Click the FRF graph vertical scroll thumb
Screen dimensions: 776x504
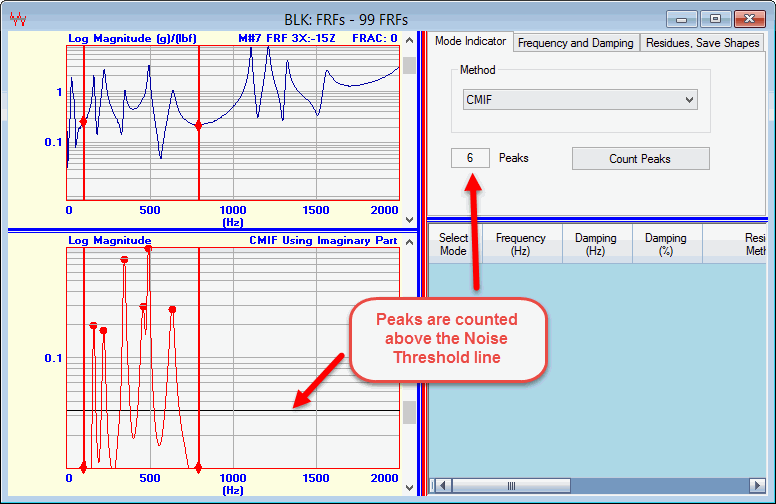(409, 65)
